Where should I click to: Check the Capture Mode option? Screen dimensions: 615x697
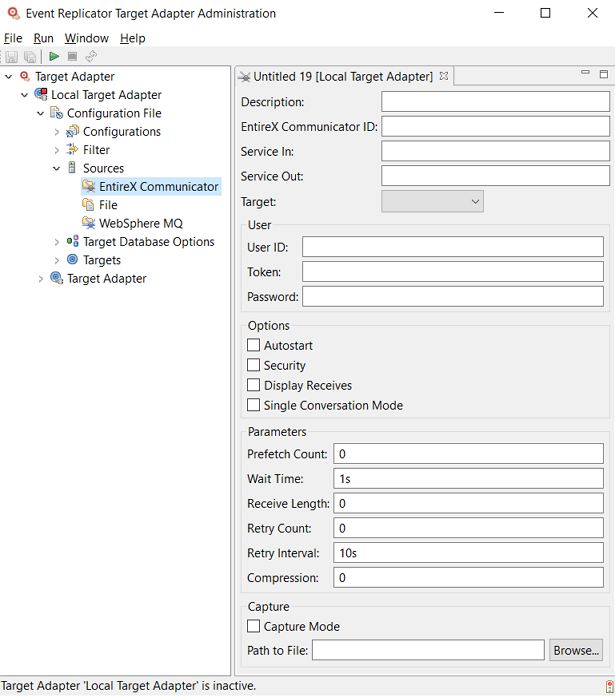pyautogui.click(x=254, y=627)
